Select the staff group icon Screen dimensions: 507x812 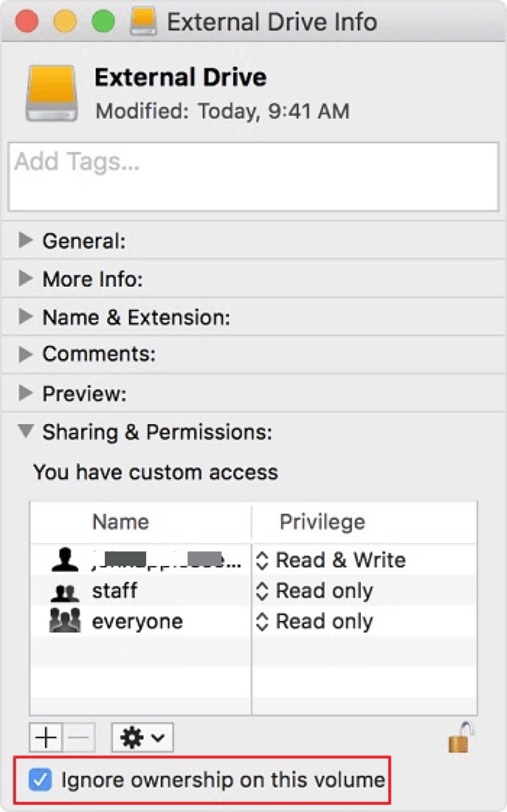(65, 592)
